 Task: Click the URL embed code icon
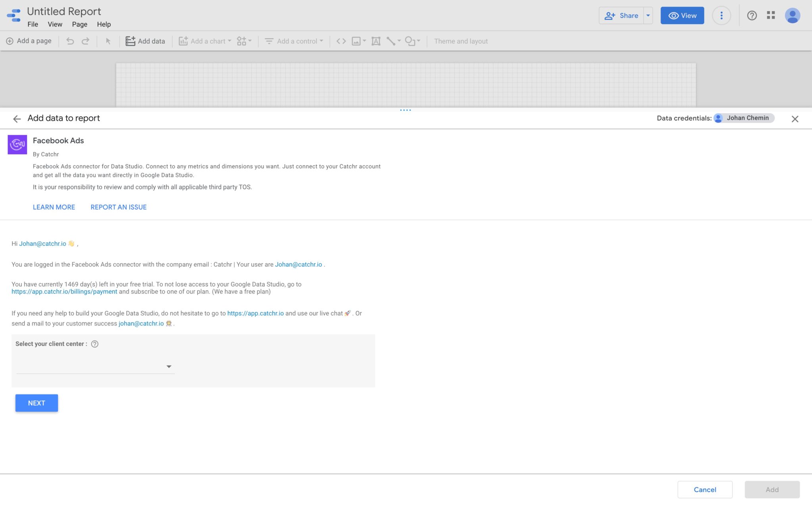341,41
